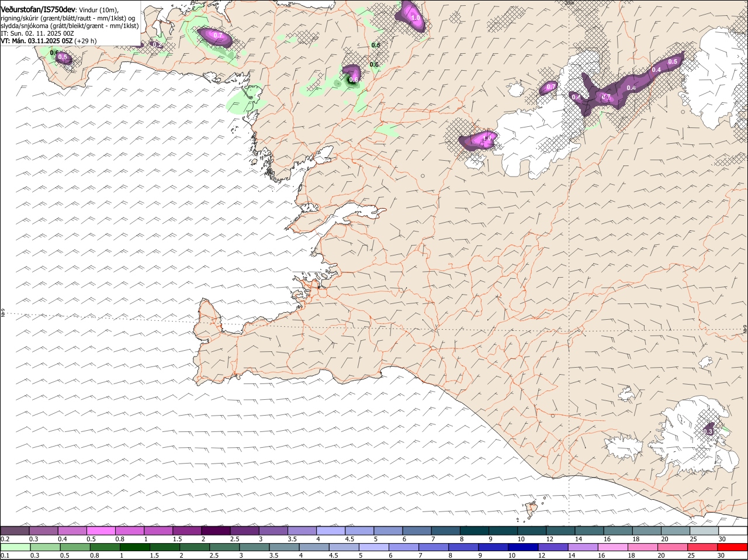Image resolution: width=748 pixels, height=560 pixels.
Task: Select top-row legend swatch between 0.5 and 0.8
Action: coord(101,531)
